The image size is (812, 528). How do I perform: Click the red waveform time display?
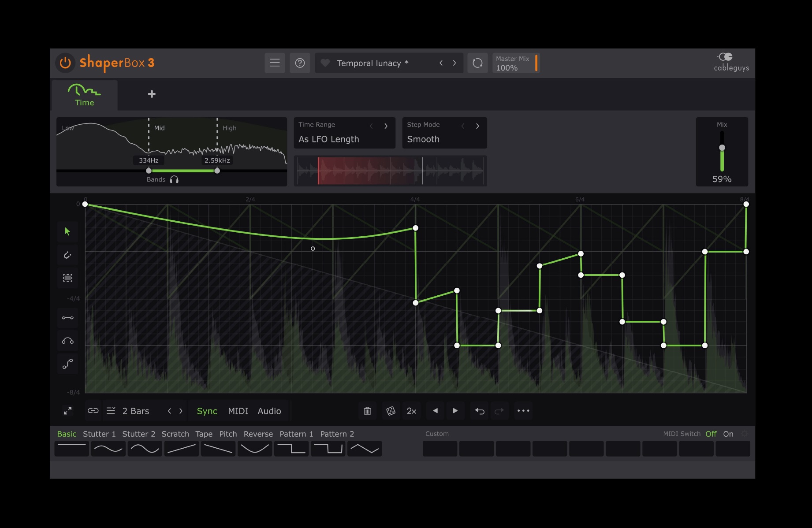(391, 171)
